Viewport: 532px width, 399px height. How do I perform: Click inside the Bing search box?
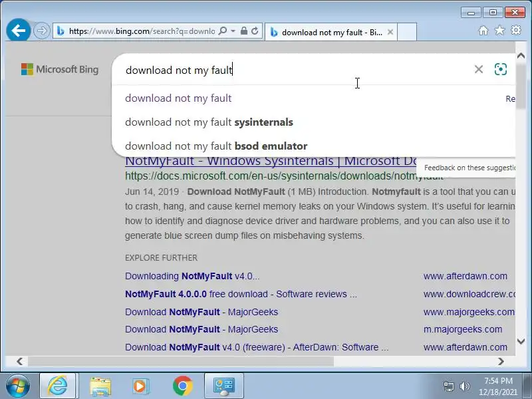(x=292, y=70)
